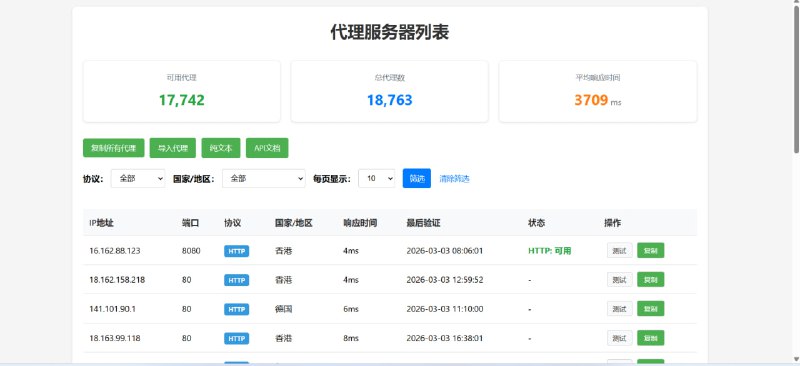Click the total proxies count 18,763

(389, 100)
